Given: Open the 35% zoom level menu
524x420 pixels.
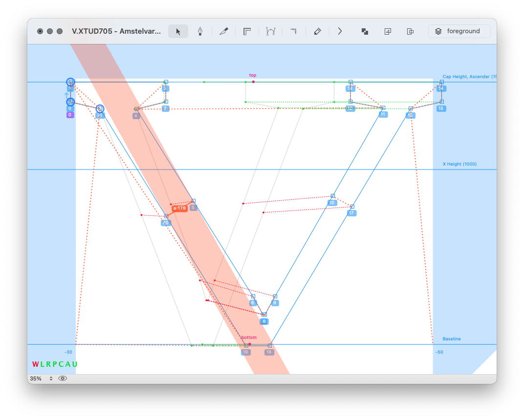Looking at the screenshot, I should point(41,378).
